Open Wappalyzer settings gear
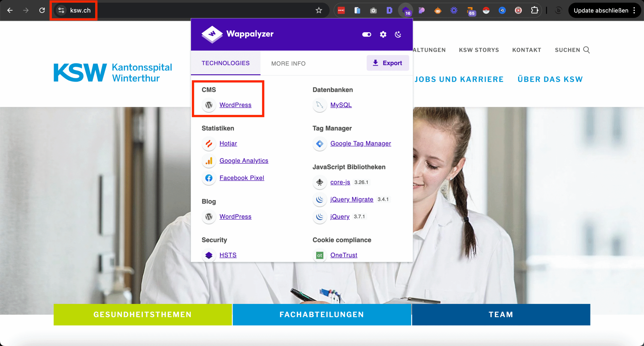Image resolution: width=644 pixels, height=346 pixels. pyautogui.click(x=383, y=34)
